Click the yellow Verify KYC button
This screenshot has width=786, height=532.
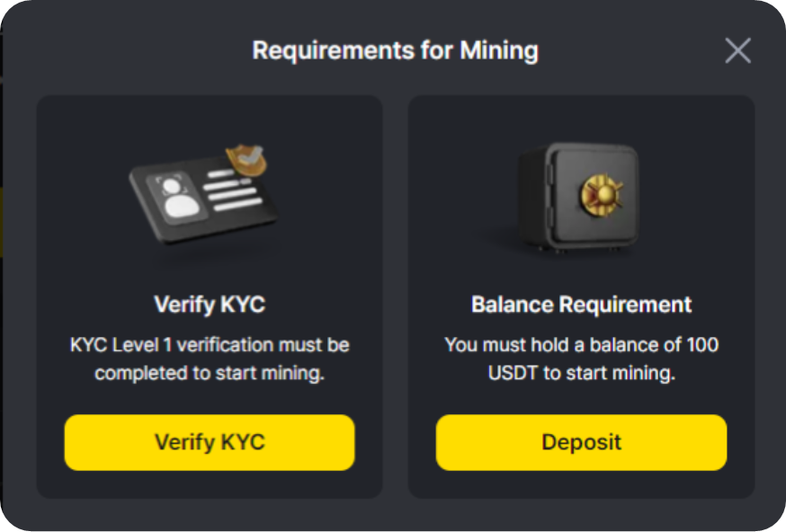pyautogui.click(x=210, y=442)
